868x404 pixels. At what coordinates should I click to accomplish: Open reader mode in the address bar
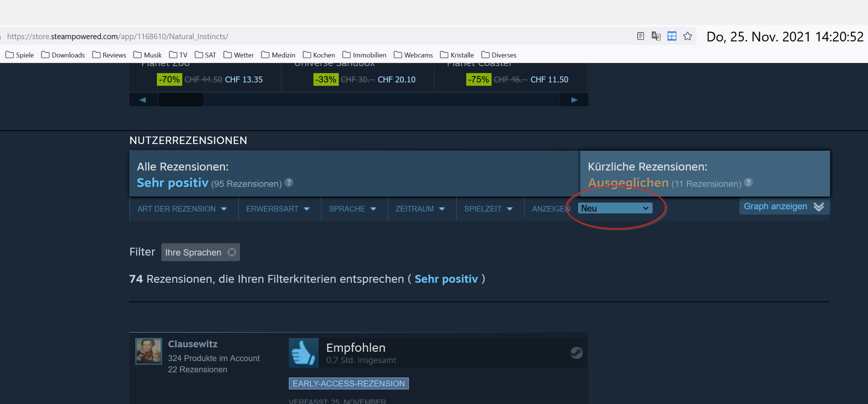coord(640,36)
